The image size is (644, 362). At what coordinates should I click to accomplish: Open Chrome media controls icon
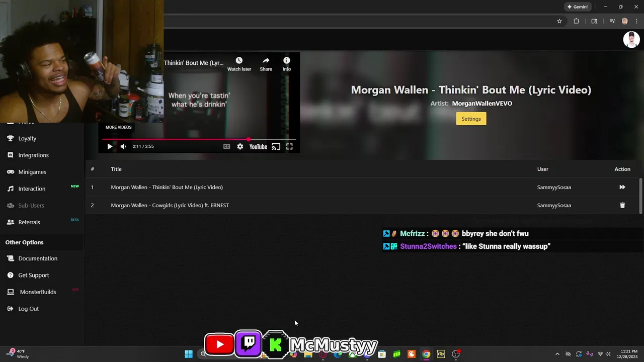pyautogui.click(x=612, y=21)
